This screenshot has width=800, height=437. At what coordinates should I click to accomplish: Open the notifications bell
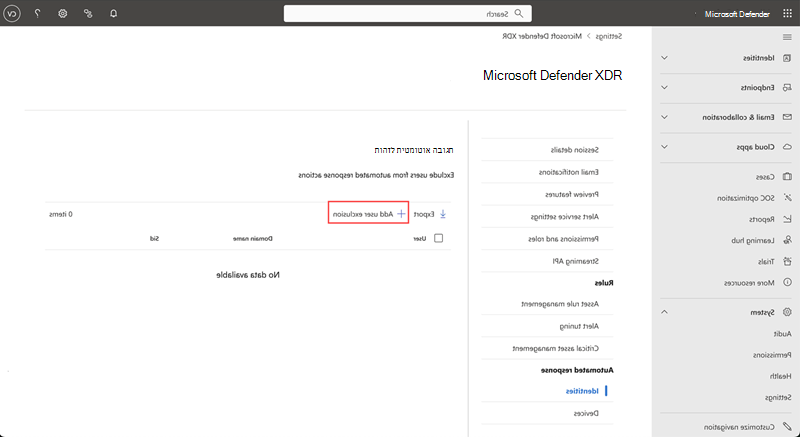pyautogui.click(x=113, y=14)
